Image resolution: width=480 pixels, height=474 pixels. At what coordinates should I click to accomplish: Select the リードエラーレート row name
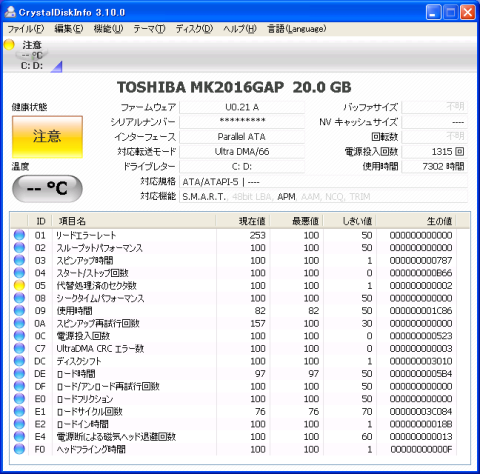86,235
